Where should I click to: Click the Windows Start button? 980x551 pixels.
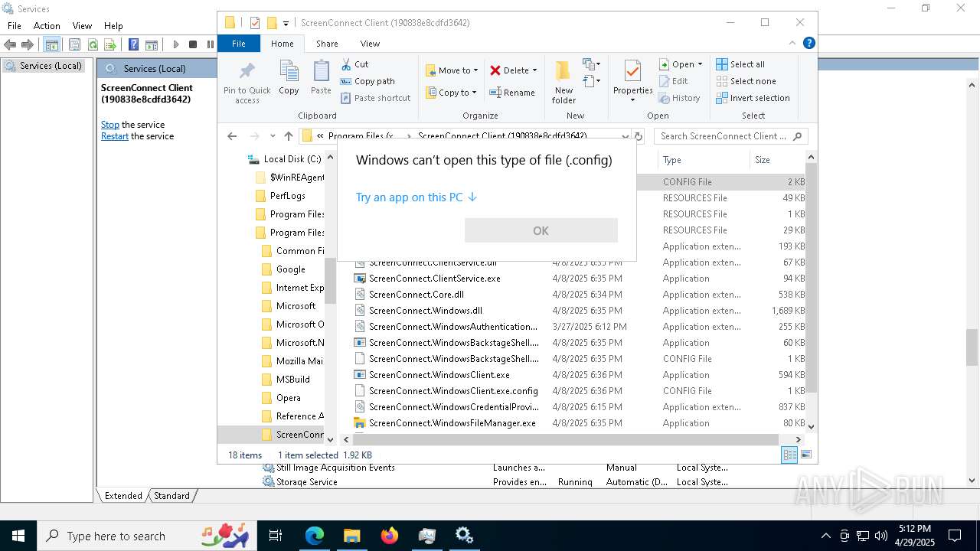pyautogui.click(x=18, y=536)
